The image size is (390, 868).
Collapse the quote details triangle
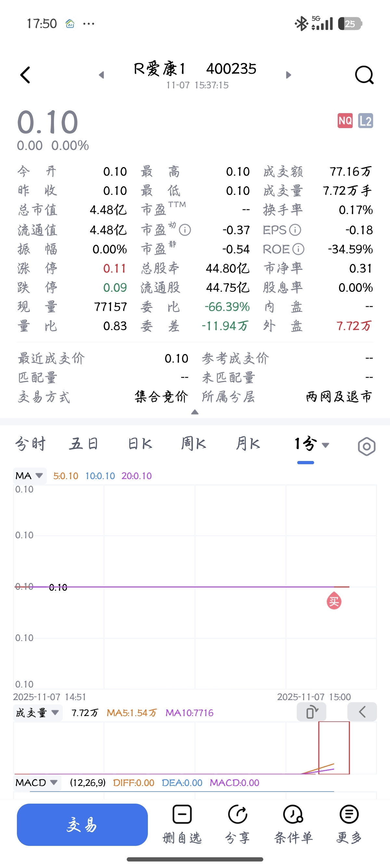click(x=195, y=412)
